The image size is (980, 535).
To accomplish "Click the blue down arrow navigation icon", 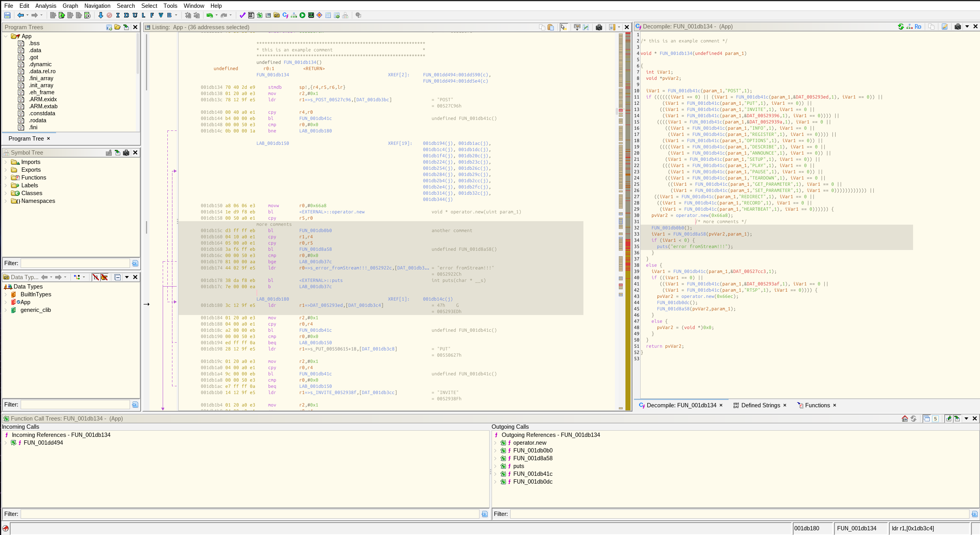I will coord(101,15).
